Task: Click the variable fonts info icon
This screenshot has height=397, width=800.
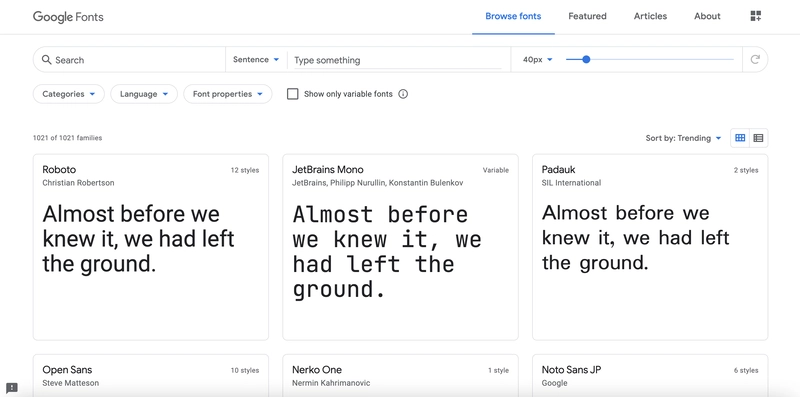Action: (403, 94)
